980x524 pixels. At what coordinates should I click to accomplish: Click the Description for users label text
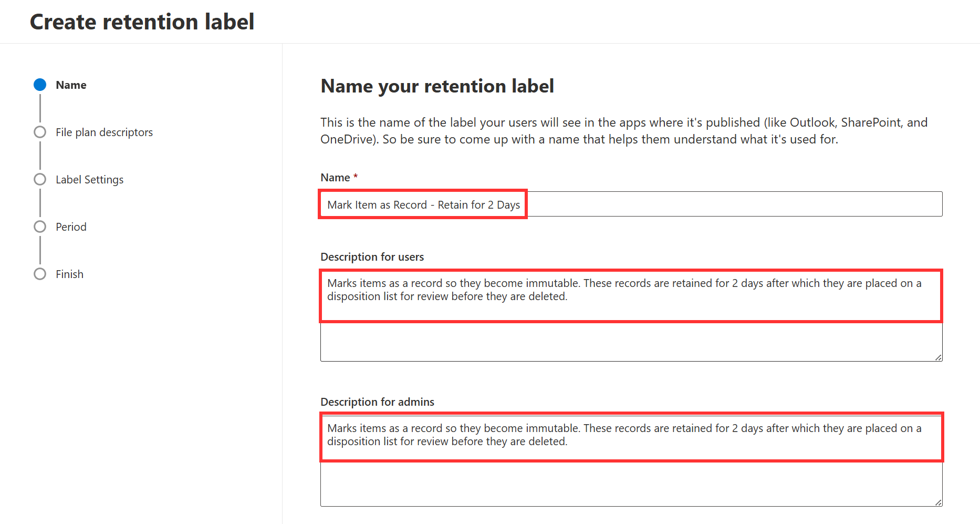tap(372, 256)
